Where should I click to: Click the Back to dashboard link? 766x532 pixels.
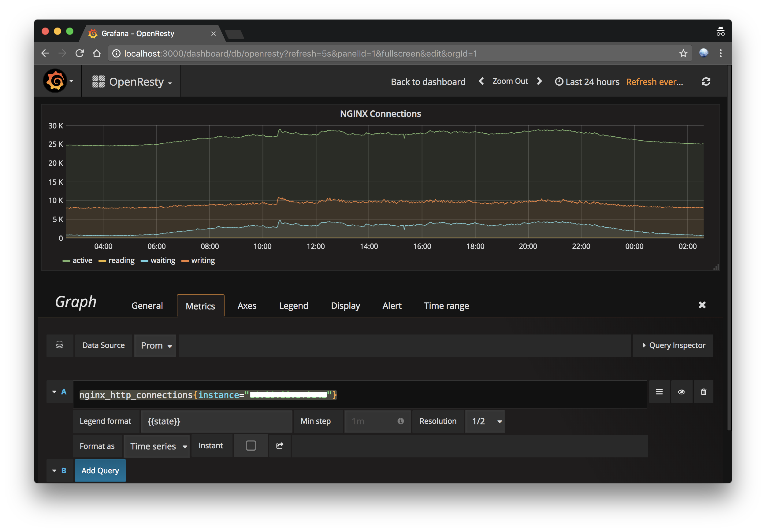click(428, 82)
